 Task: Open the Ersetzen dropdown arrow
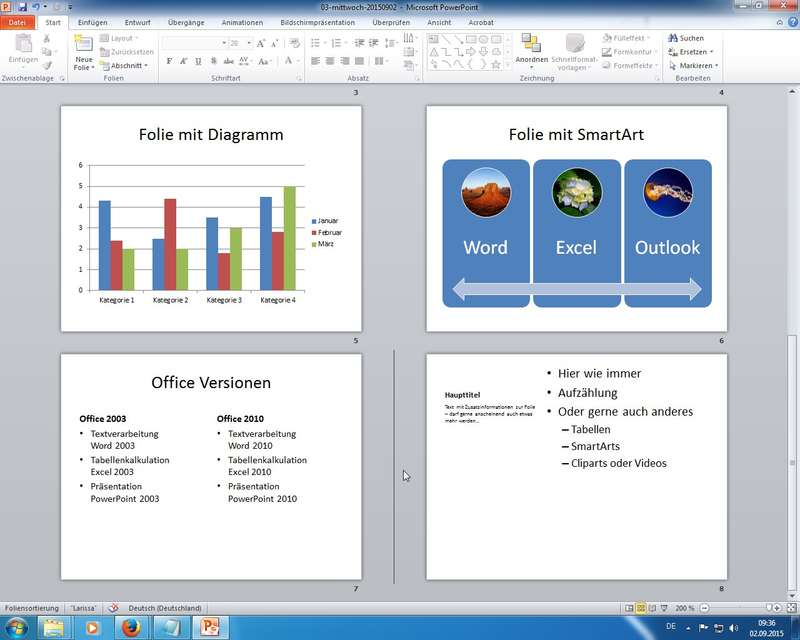click(x=714, y=52)
